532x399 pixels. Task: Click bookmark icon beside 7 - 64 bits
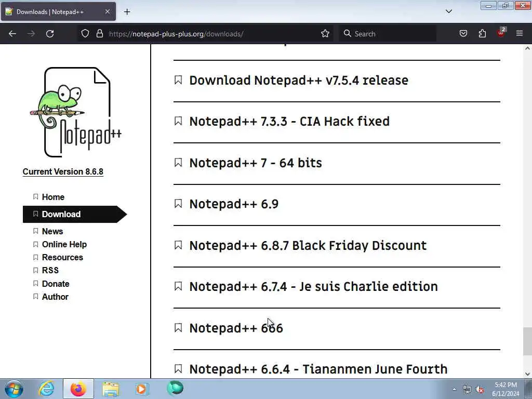click(x=178, y=163)
